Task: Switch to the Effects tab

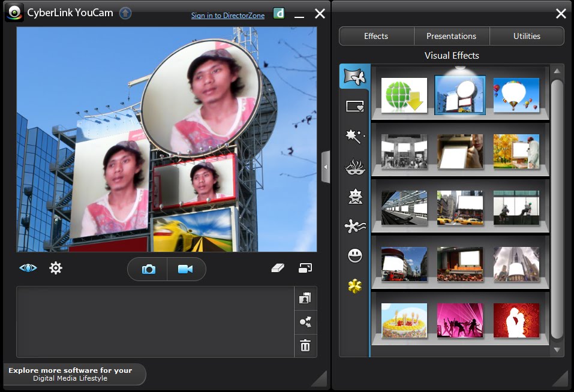Action: 376,36
